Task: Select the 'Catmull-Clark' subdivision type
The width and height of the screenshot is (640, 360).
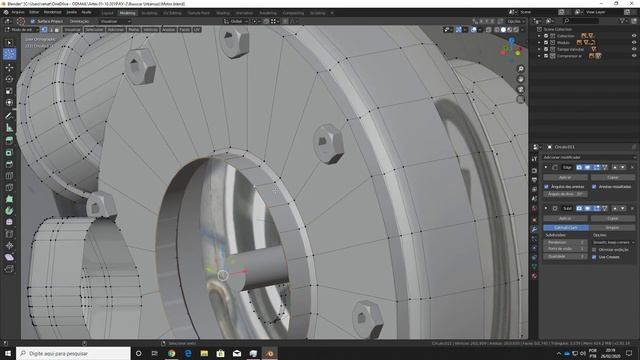Action: click(566, 227)
